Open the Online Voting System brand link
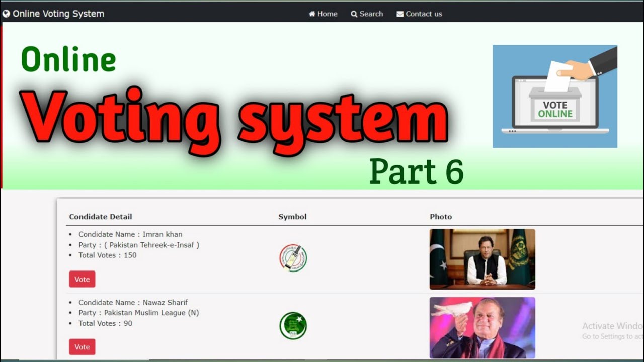Viewport: 644px width, 362px height. pyautogui.click(x=53, y=14)
